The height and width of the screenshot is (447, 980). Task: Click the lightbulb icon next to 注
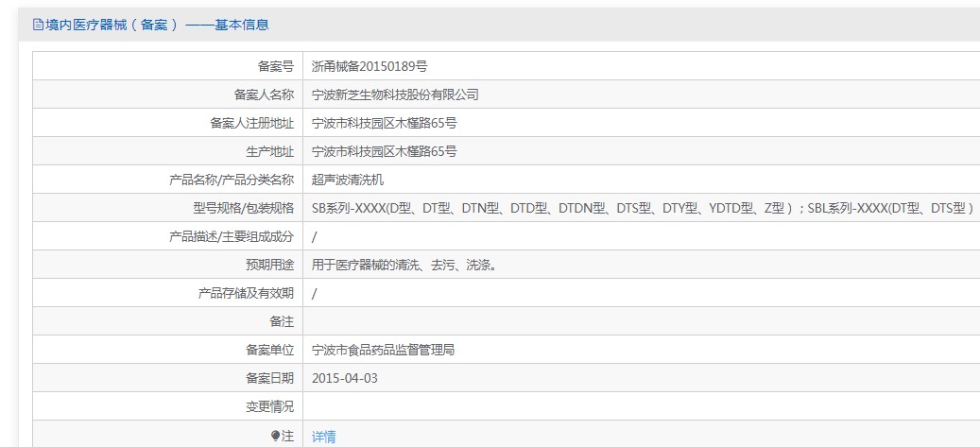click(275, 436)
